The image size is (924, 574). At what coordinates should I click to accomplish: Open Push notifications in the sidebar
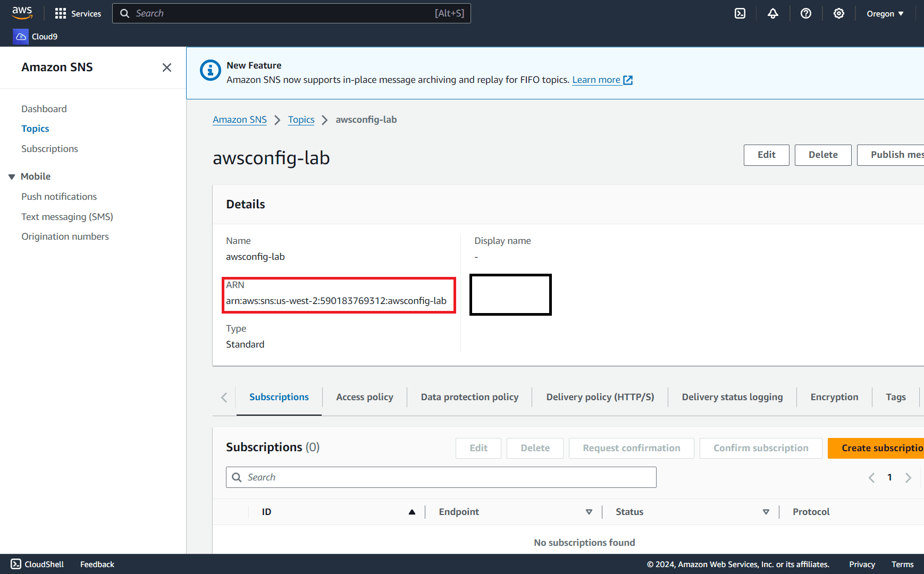click(59, 197)
